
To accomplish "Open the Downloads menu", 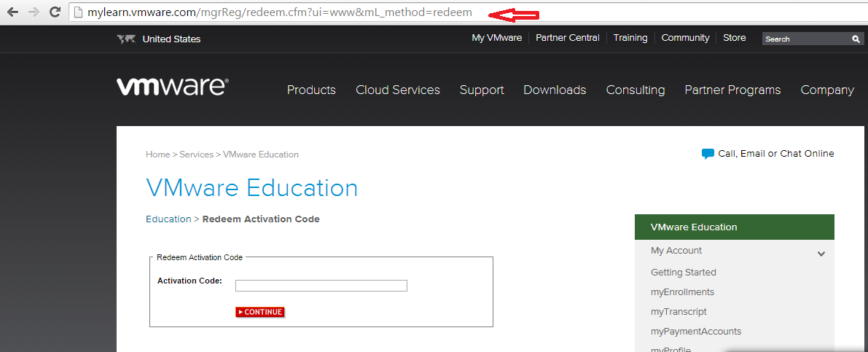I will (555, 90).
